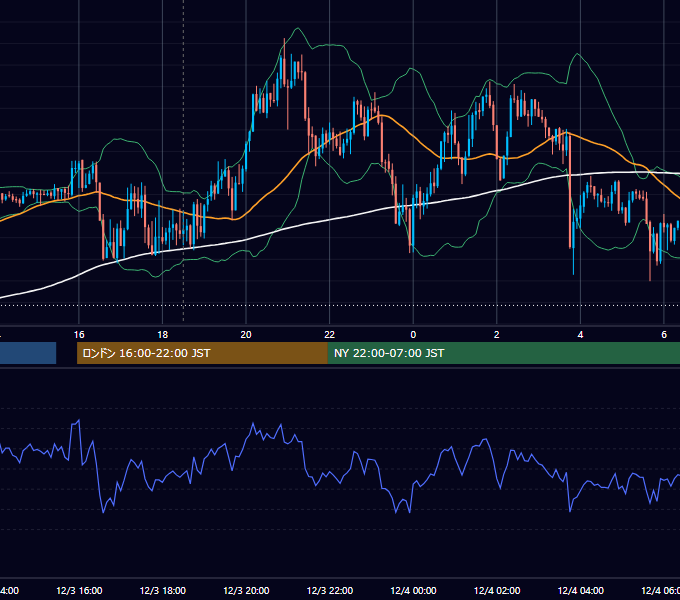The image size is (680, 600).
Task: Click the 12/3 20:00 date label
Action: pos(246,591)
